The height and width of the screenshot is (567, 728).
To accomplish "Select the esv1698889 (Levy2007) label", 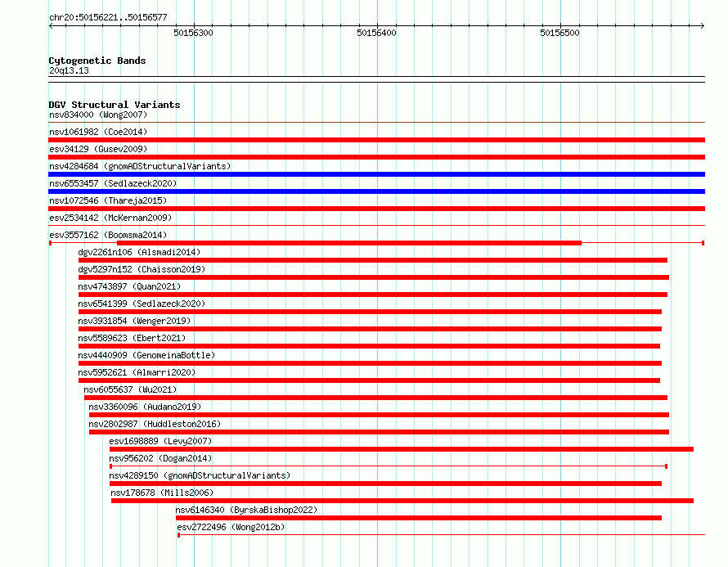I will point(160,441).
